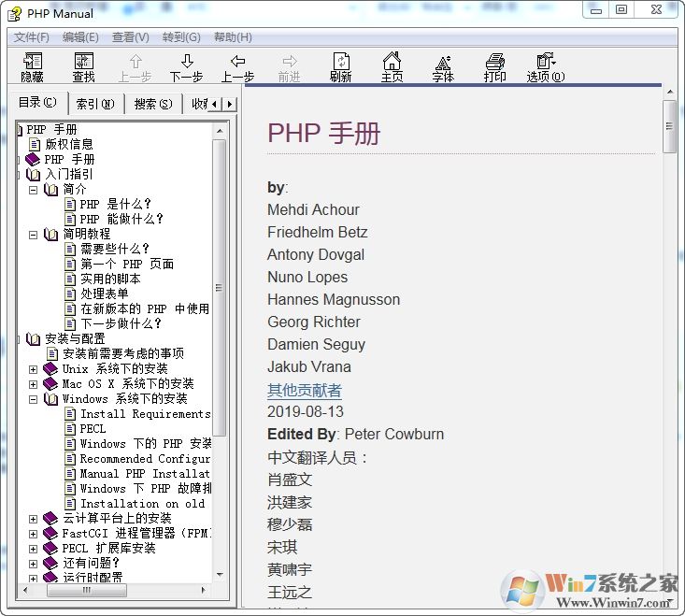Click the 查找 (Find) toolbar icon
Screen dimensions: 685x616
(x=83, y=62)
